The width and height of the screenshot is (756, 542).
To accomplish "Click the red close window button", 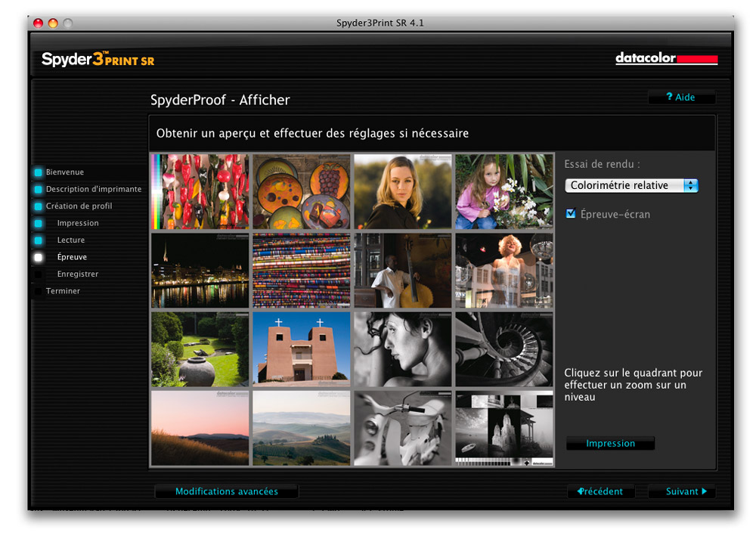I will pos(38,23).
